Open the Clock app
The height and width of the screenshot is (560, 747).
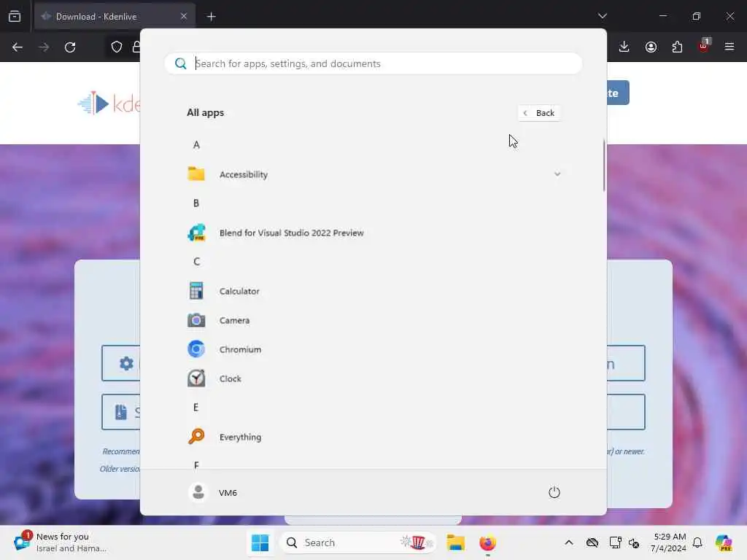tap(374, 378)
